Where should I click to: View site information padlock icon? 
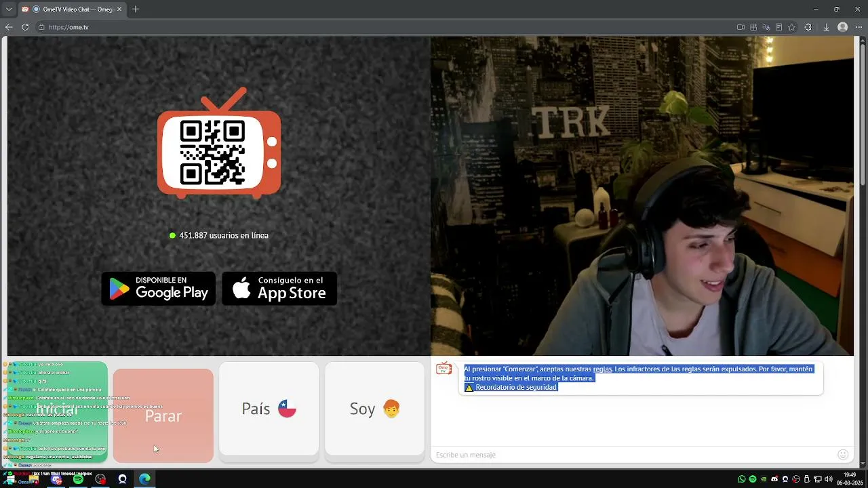41,27
